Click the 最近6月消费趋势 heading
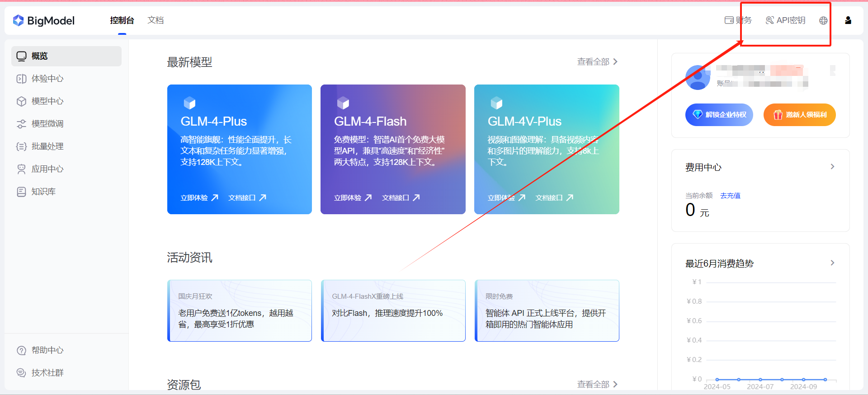Image resolution: width=868 pixels, height=395 pixels. tap(719, 263)
